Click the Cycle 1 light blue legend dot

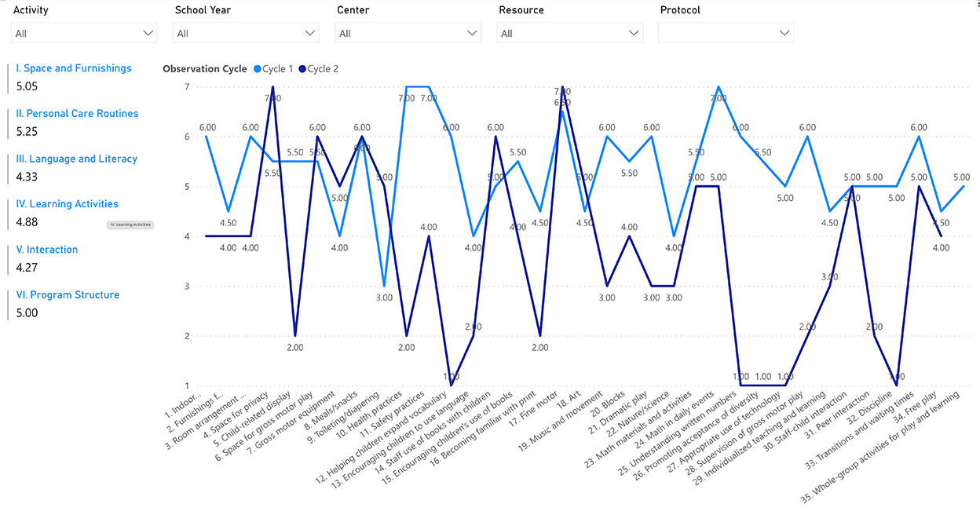(258, 69)
